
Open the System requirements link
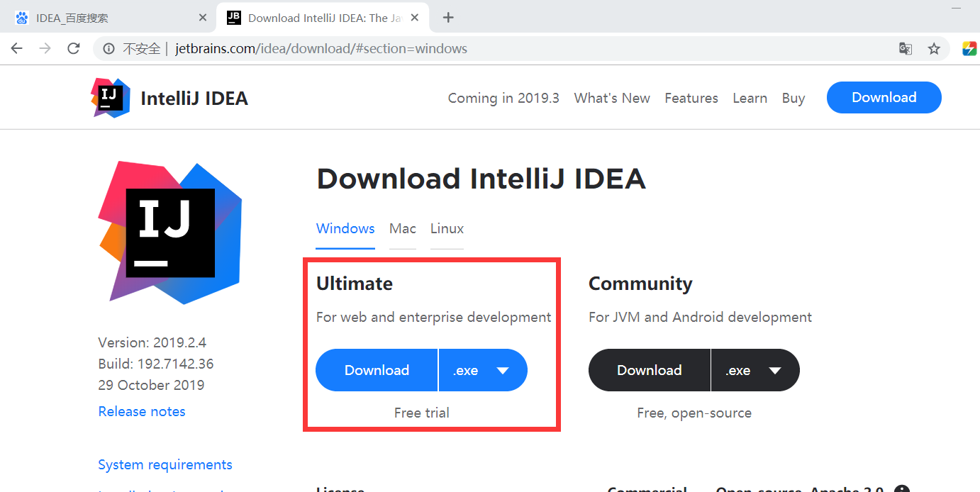165,464
